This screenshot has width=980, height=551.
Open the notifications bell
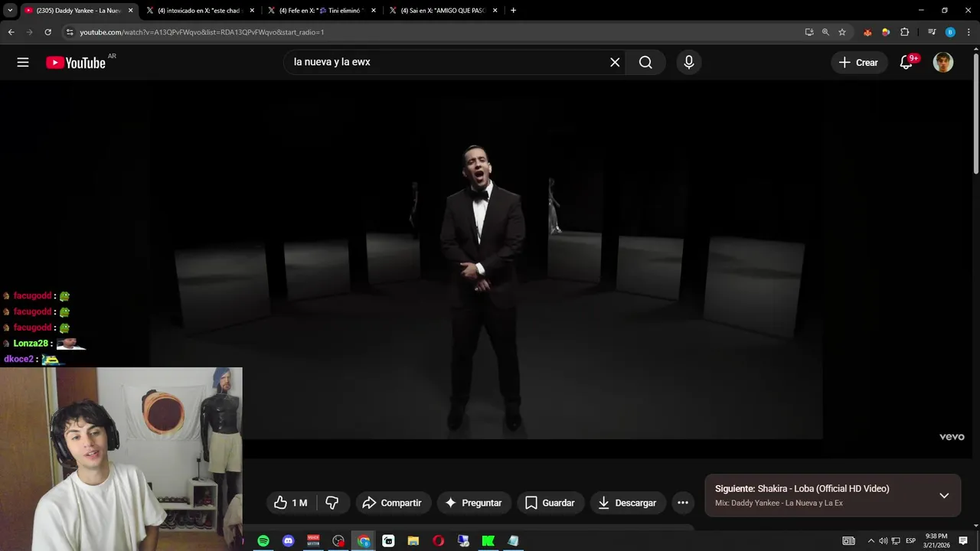point(906,63)
